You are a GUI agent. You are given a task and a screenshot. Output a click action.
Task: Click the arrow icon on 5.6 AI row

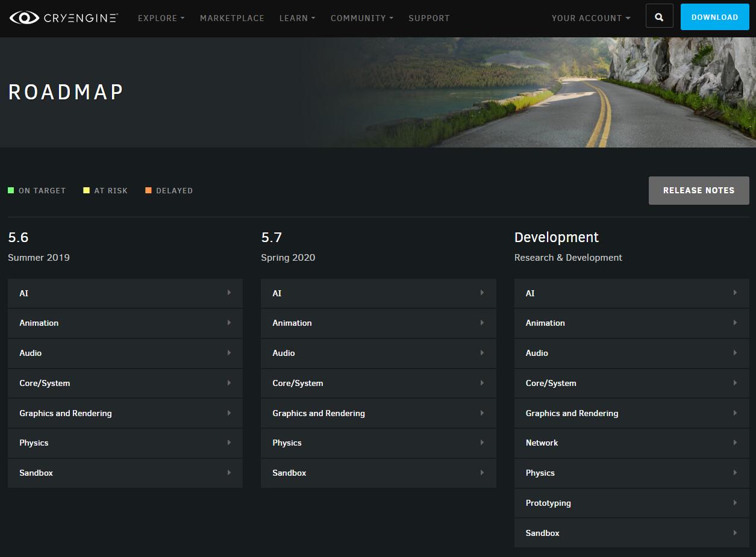[x=229, y=293]
